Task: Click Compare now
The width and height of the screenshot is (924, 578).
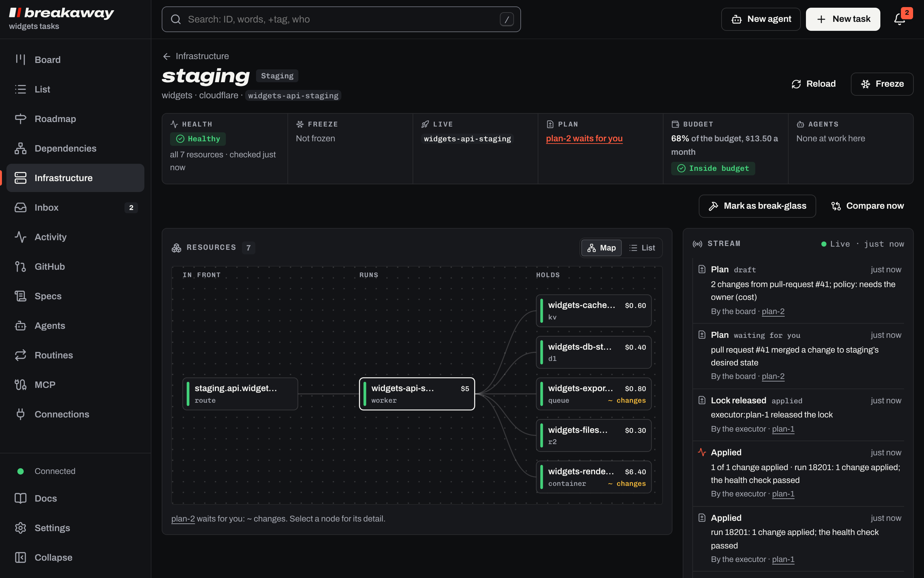Action: pos(868,206)
